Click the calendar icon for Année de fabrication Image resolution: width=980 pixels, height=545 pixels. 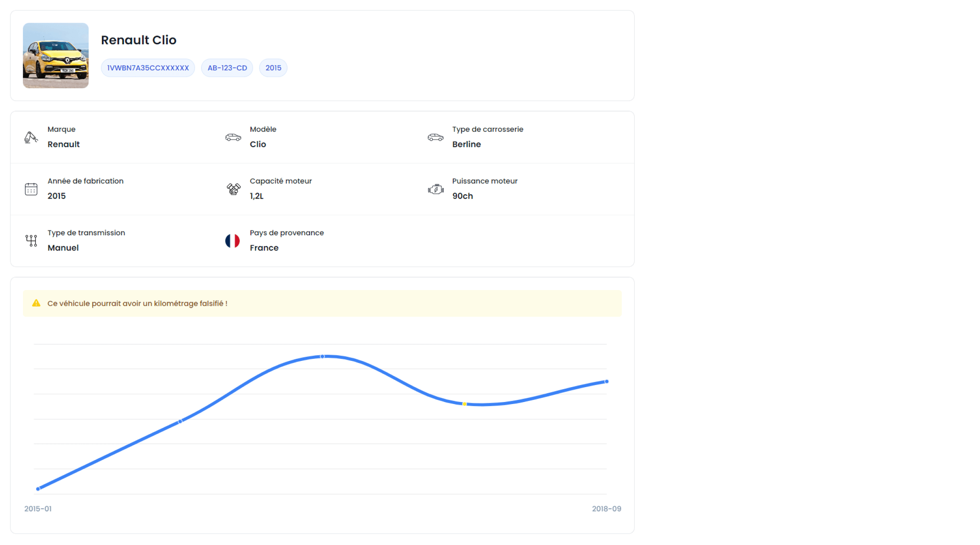(x=31, y=189)
